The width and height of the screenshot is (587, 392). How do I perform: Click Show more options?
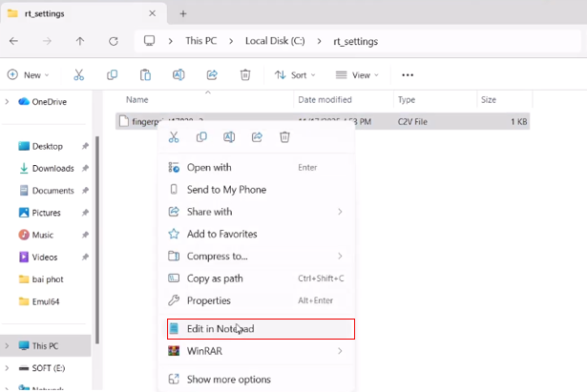point(228,380)
